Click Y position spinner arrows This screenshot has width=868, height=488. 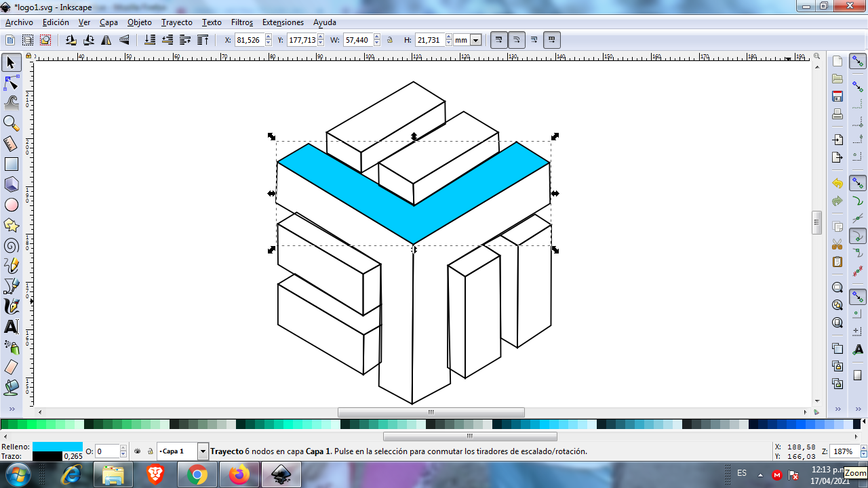click(322, 40)
